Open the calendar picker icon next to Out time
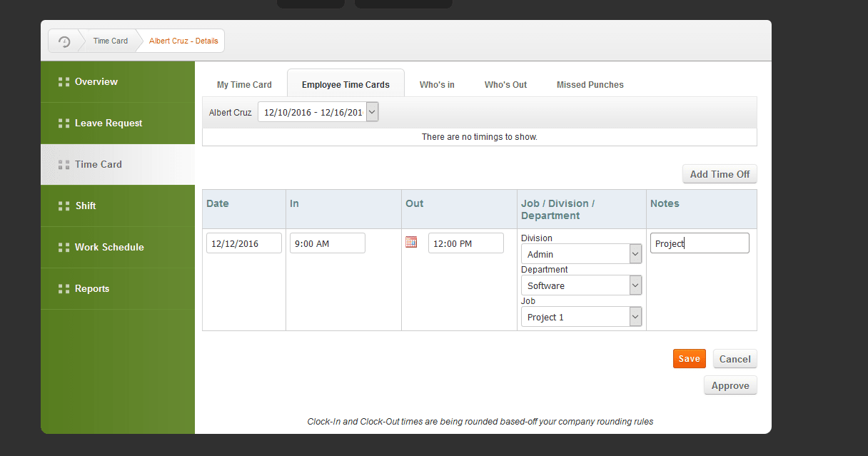The height and width of the screenshot is (456, 868). (x=411, y=242)
